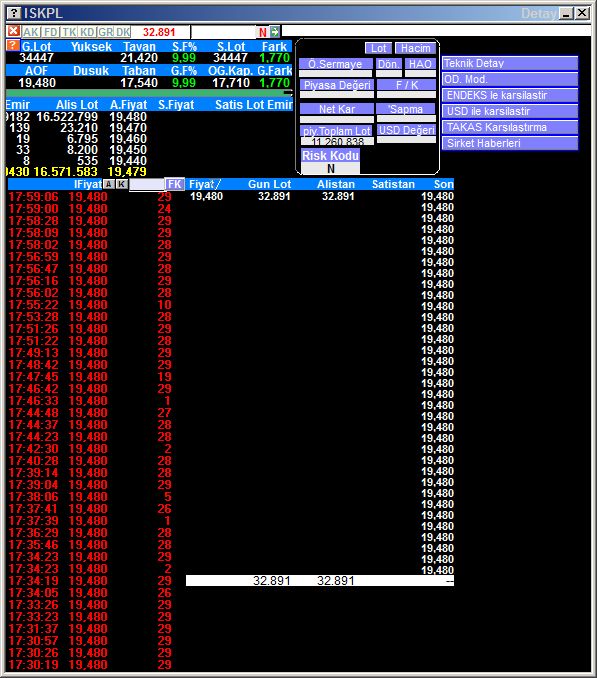Screen dimensions: 597x678
Task: Click the green progress bar below the AOF row
Action: point(149,93)
